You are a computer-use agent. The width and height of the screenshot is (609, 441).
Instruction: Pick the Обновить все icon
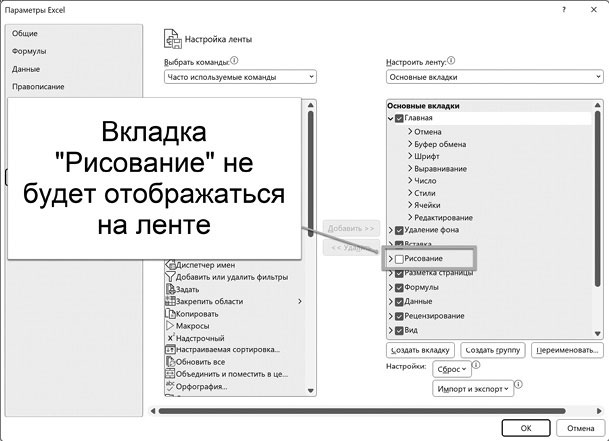click(x=170, y=361)
